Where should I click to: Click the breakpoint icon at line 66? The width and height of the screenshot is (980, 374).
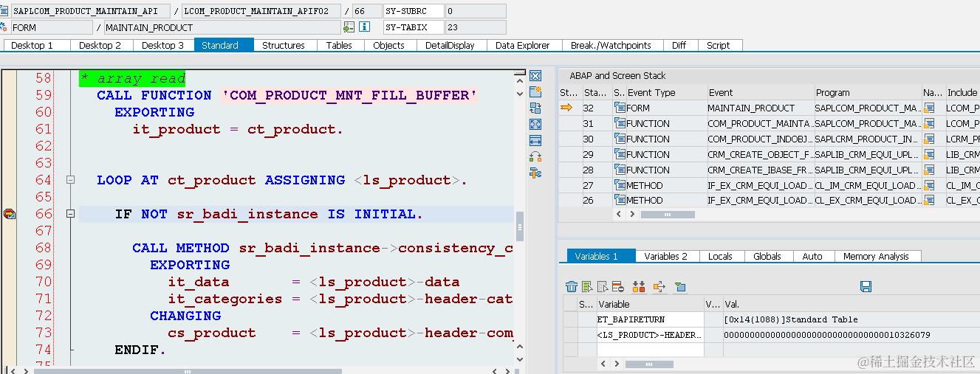click(9, 214)
